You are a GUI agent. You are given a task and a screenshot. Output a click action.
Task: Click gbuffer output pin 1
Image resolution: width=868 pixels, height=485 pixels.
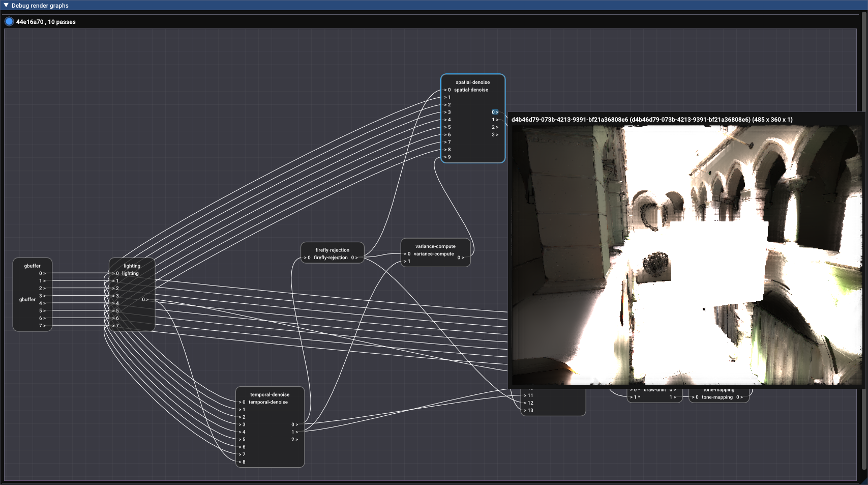point(42,281)
